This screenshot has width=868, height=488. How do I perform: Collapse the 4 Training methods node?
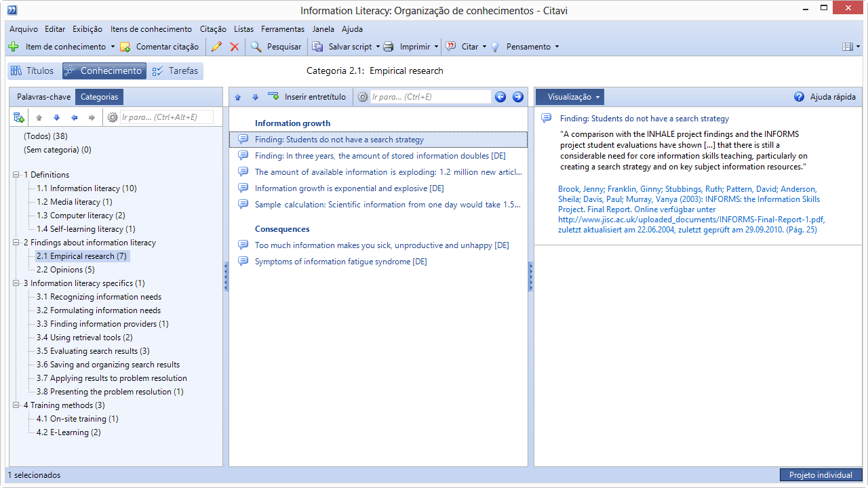click(16, 405)
